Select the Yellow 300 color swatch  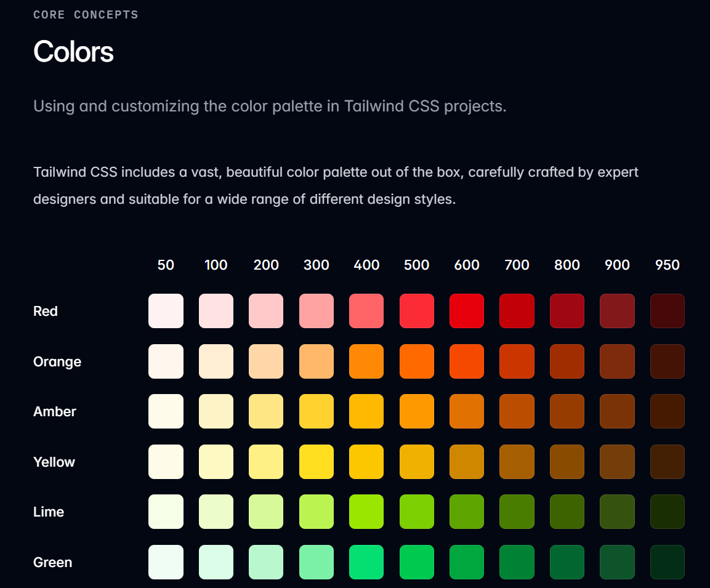coord(317,462)
